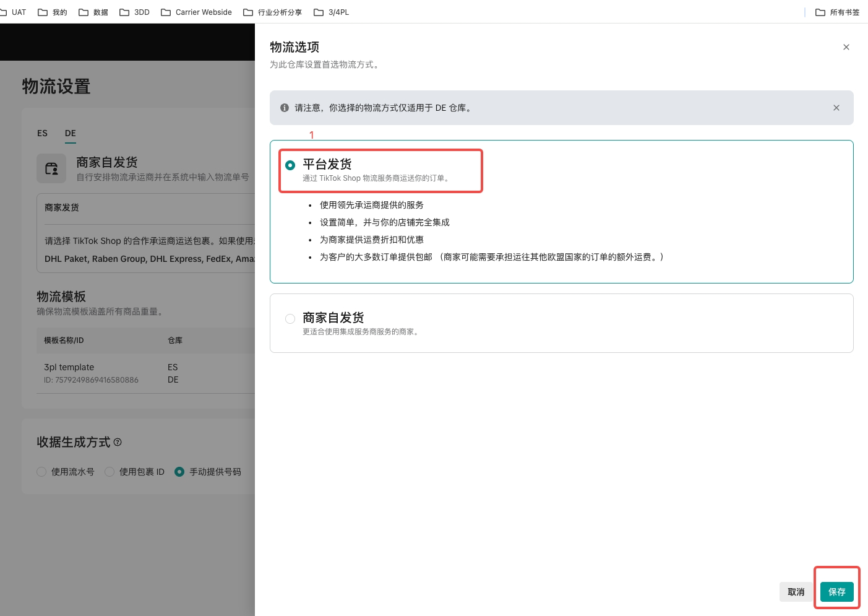
Task: Open the 3DD bookmark folder
Action: (134, 12)
